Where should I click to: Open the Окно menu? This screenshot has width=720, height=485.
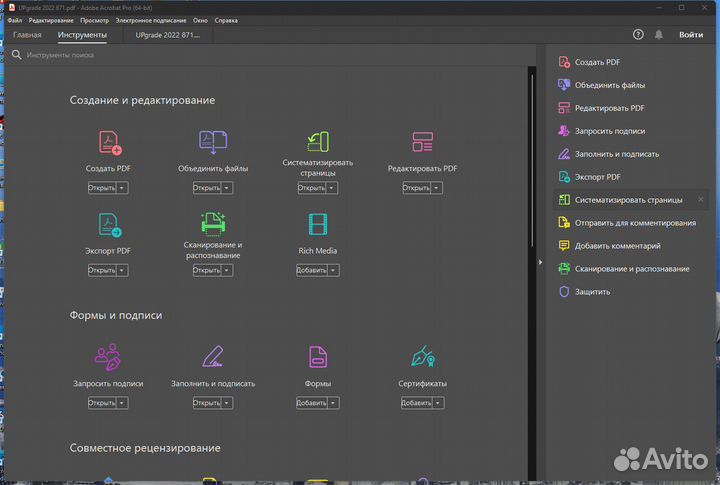[x=200, y=20]
